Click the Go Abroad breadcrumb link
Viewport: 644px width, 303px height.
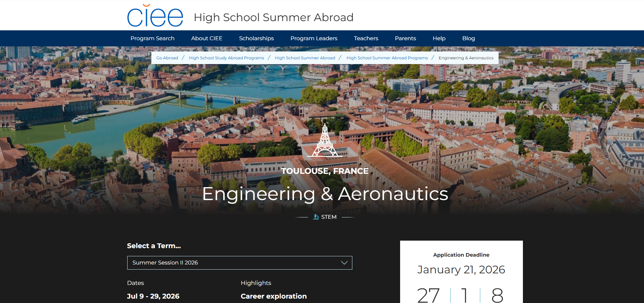pyautogui.click(x=167, y=58)
